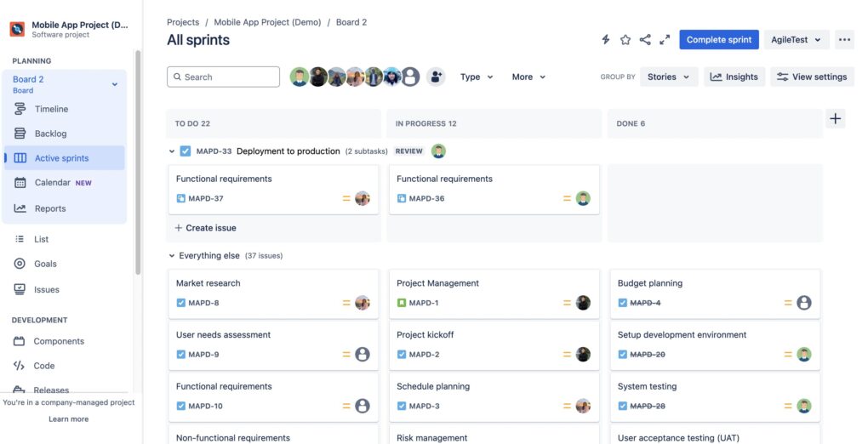Collapse the Everything else swimlane
The image size is (868, 444).
[172, 256]
